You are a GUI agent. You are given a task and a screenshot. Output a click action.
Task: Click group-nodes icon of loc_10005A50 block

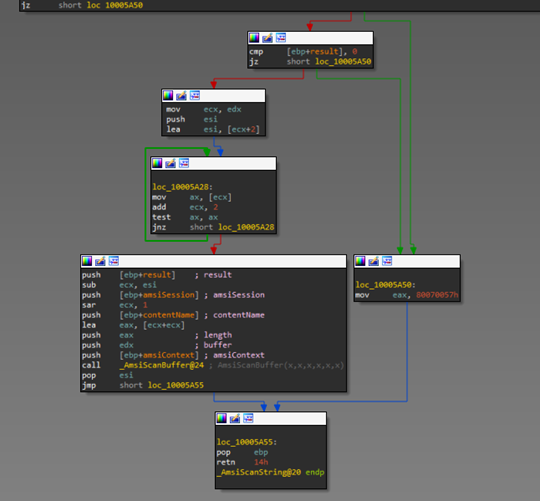pos(387,261)
